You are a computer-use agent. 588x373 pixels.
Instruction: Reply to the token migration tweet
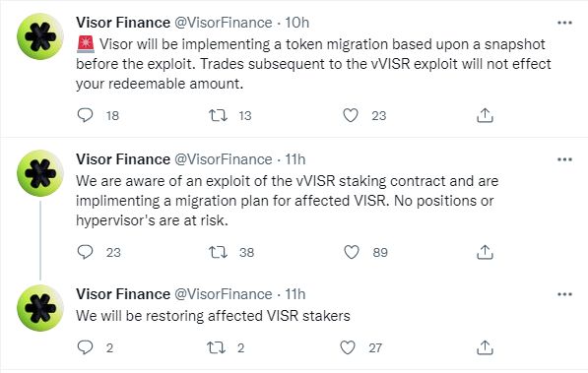[85, 115]
